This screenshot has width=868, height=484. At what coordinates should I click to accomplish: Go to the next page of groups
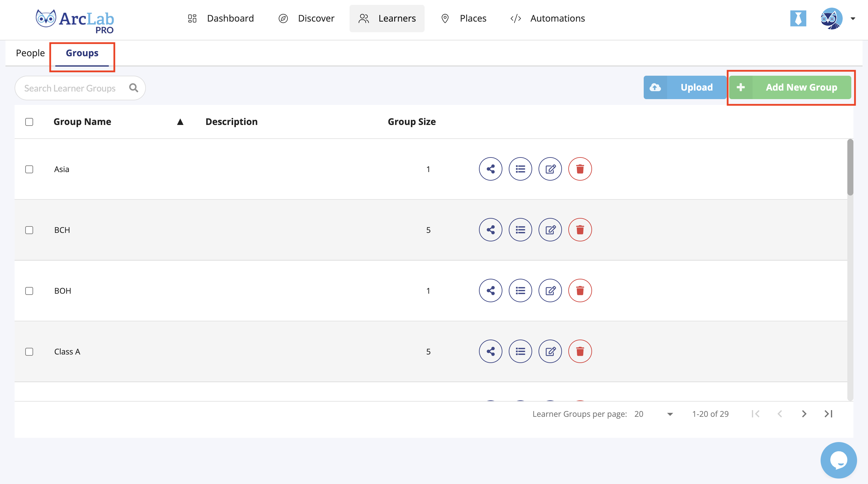tap(804, 414)
